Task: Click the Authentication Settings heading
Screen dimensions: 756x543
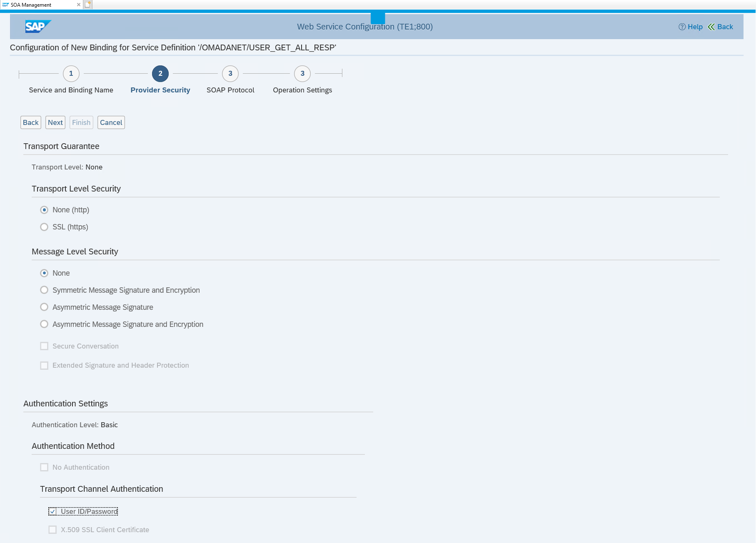Action: [65, 404]
